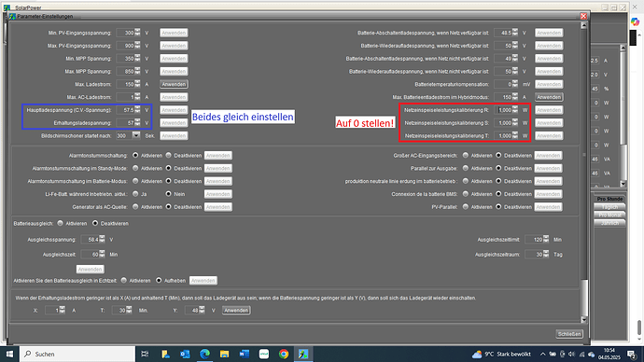Image resolution: width=644 pixels, height=362 pixels.
Task: Select Aufheben for Batterieausgleich in Echtzeit
Action: coord(159,280)
